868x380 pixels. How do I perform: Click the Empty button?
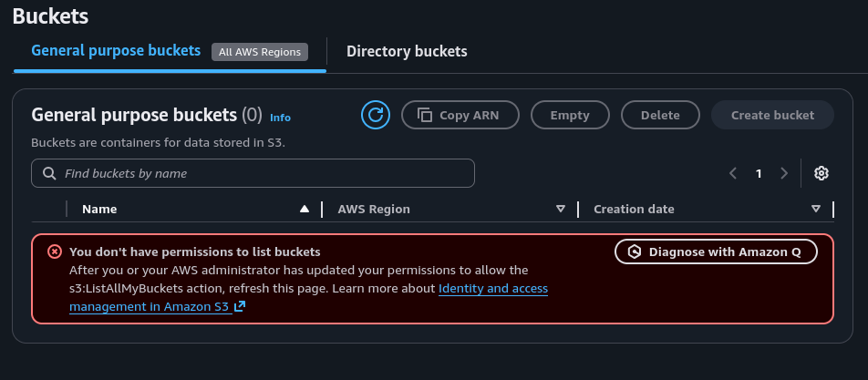(x=570, y=115)
